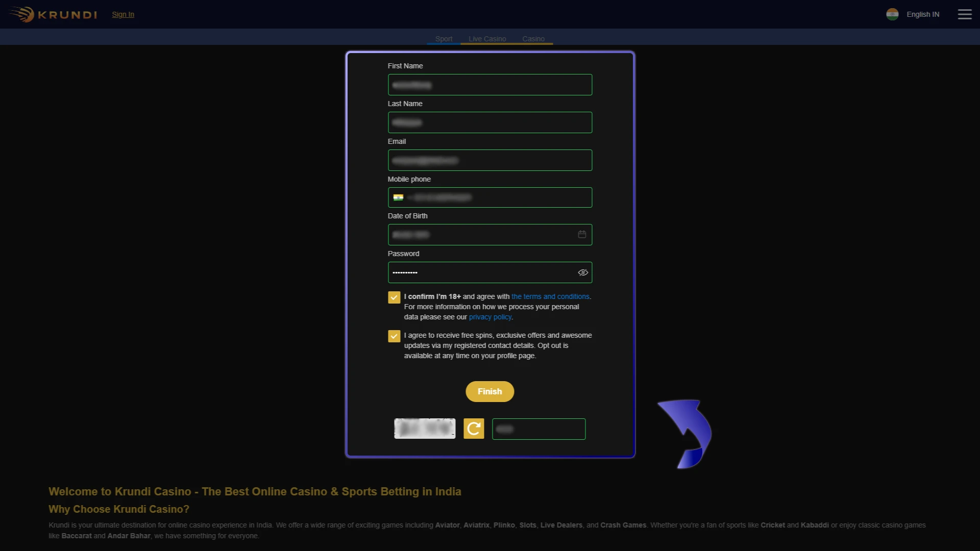Open the privacy policy link

489,316
